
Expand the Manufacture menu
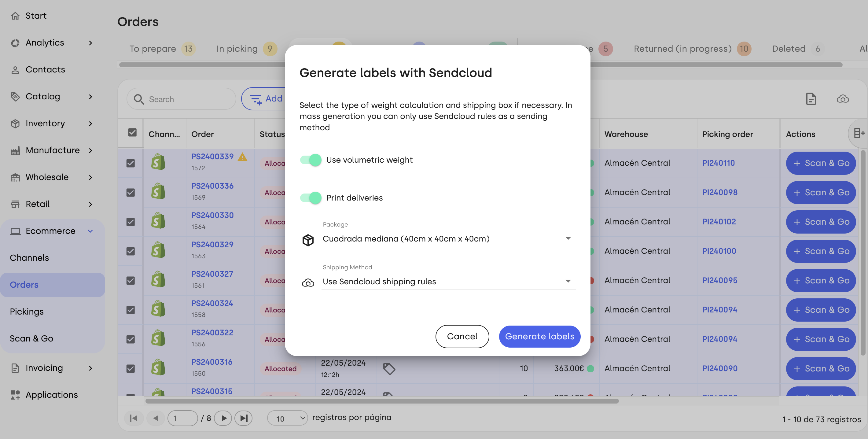[x=90, y=151]
